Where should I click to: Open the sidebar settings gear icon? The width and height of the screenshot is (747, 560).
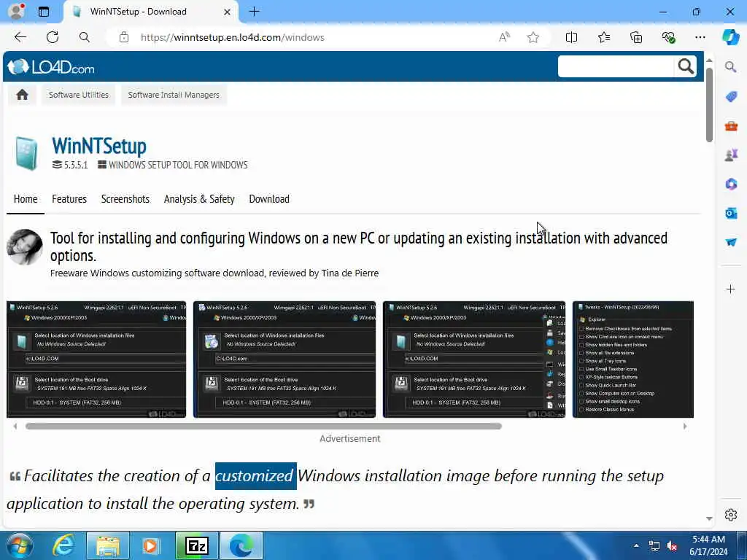(x=731, y=515)
